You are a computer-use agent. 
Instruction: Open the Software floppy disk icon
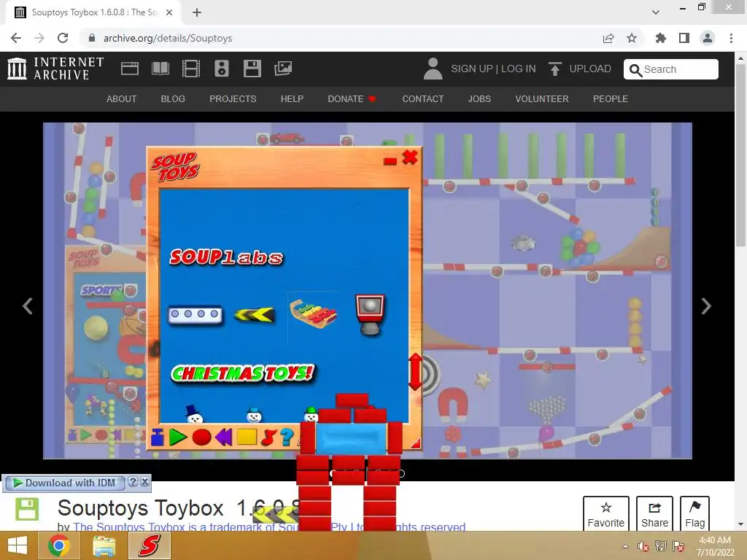click(x=252, y=69)
